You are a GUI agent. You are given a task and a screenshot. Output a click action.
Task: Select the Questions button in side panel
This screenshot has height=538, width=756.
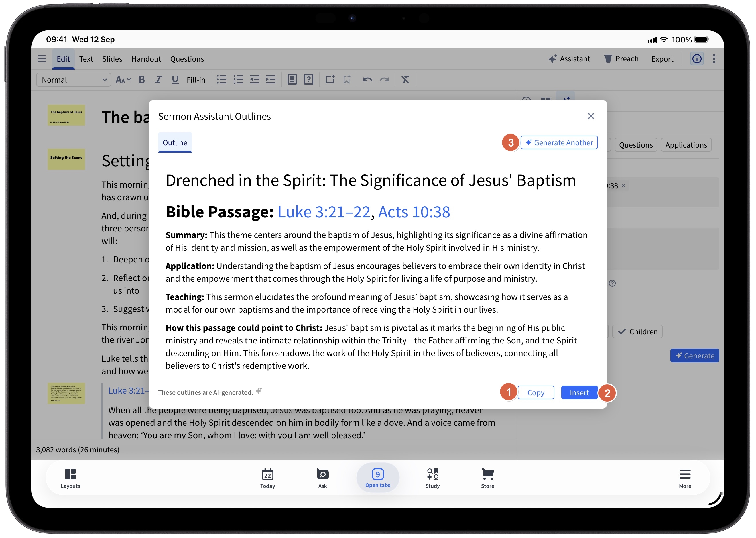636,145
